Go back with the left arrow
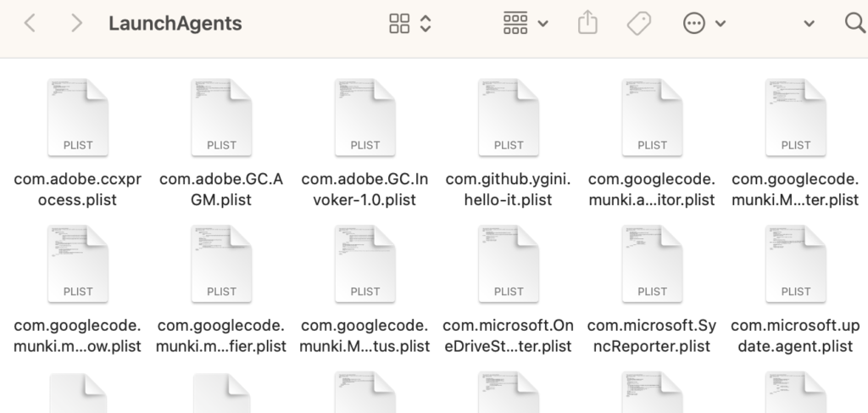This screenshot has width=868, height=413. click(31, 24)
